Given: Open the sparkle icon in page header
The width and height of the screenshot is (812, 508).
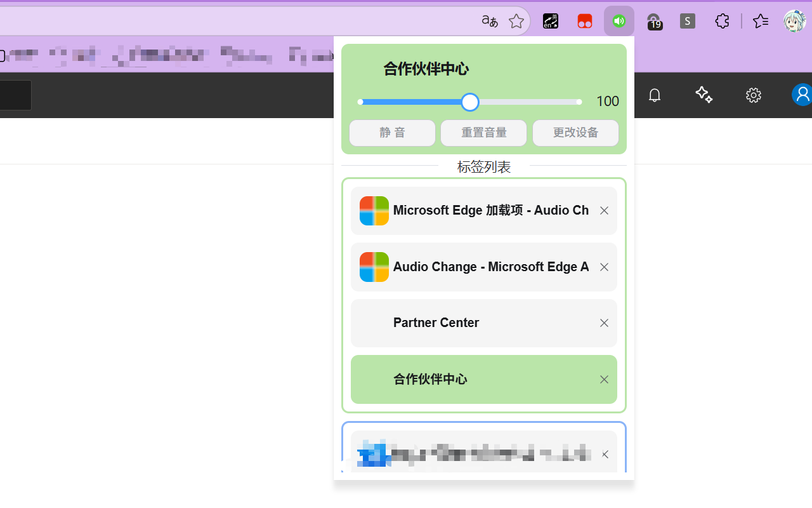Looking at the screenshot, I should (704, 95).
